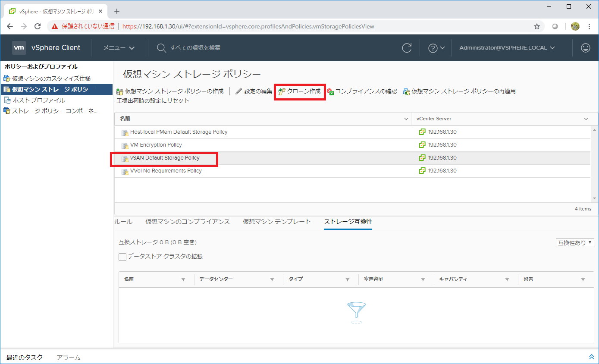Close the vSphere browser tab
This screenshot has height=364, width=599.
coord(100,11)
